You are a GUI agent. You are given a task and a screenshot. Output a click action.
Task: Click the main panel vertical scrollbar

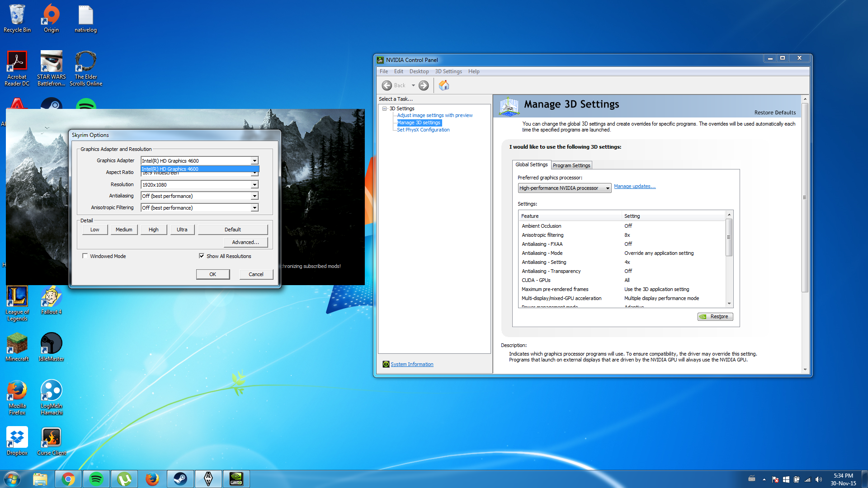pos(805,197)
